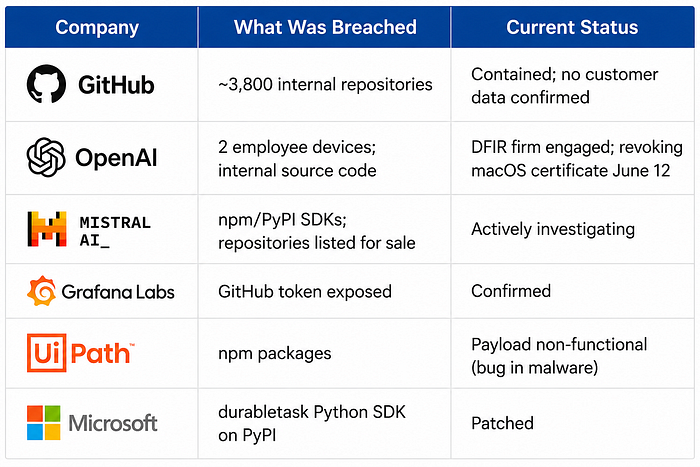Click the OpenAI knot logo icon

46,157
